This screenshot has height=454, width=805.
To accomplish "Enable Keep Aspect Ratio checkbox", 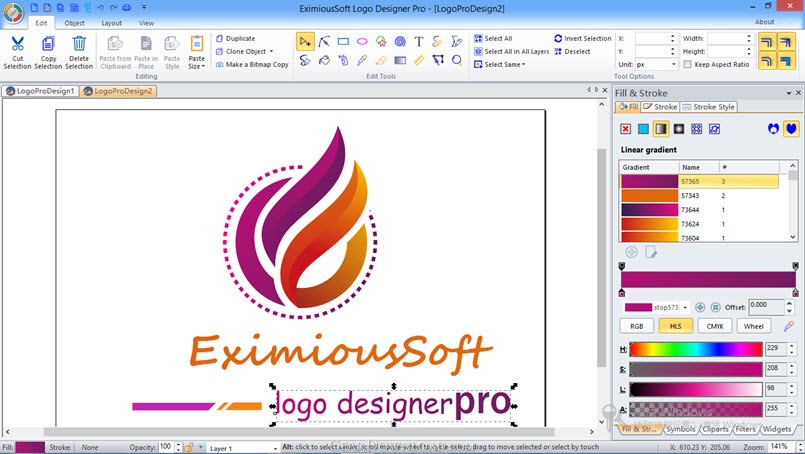I will tap(688, 64).
